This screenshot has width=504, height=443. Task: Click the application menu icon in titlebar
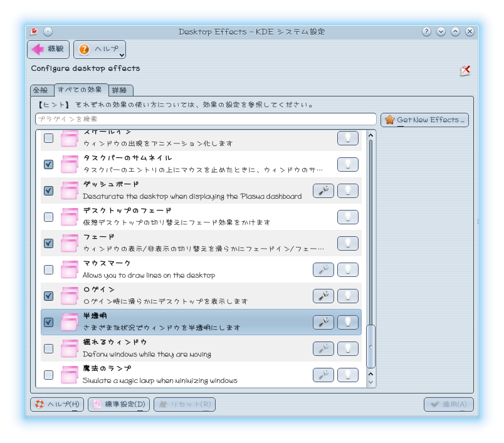point(34,31)
